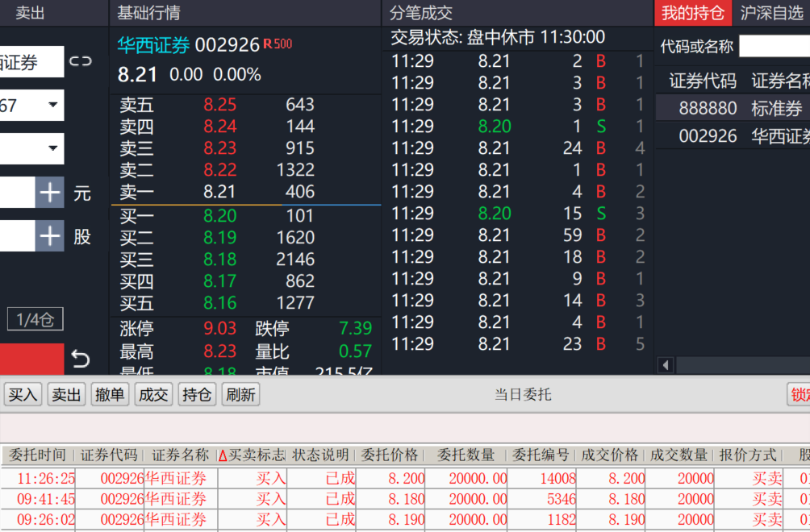
Task: Click the 成交 toolbar button
Action: (153, 395)
